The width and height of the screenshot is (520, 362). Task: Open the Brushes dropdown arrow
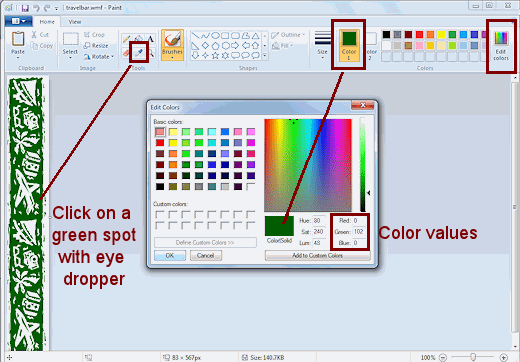pos(172,58)
